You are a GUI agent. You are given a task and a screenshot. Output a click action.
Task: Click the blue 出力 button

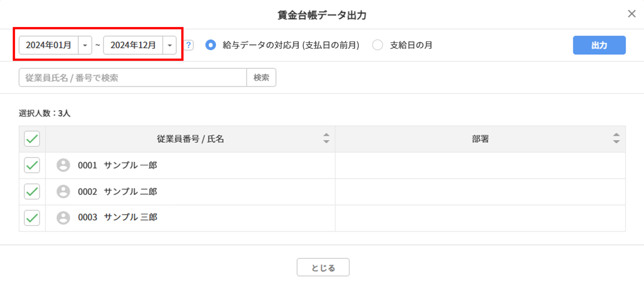pyautogui.click(x=599, y=45)
